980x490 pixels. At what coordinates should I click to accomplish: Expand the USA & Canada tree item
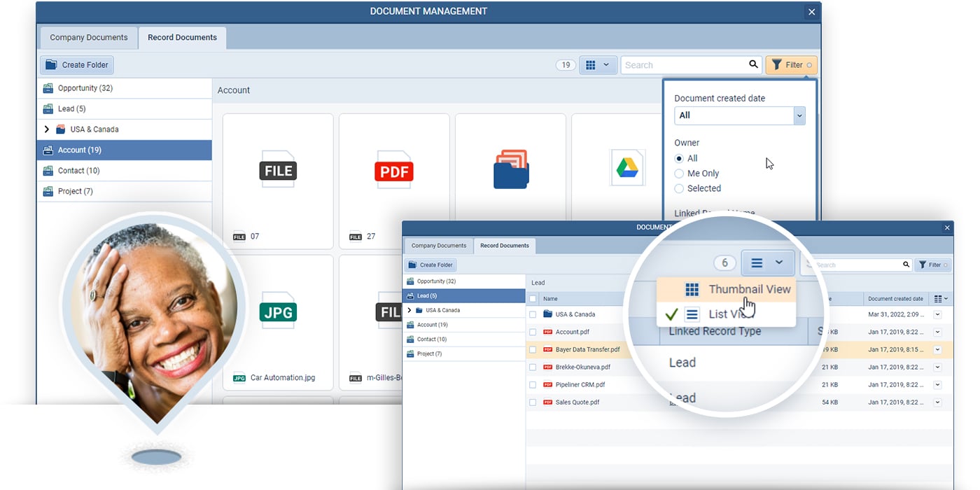[x=46, y=129]
